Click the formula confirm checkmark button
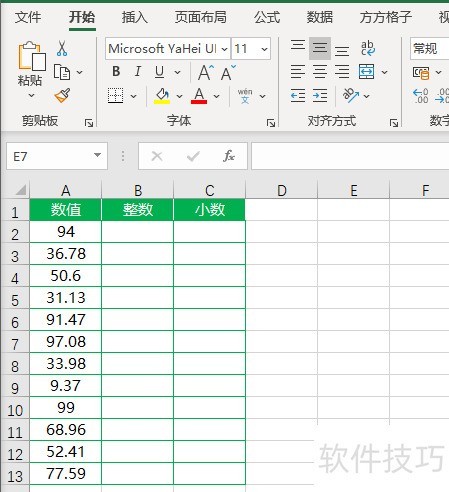Viewport: 449px width, 492px height. pos(193,156)
